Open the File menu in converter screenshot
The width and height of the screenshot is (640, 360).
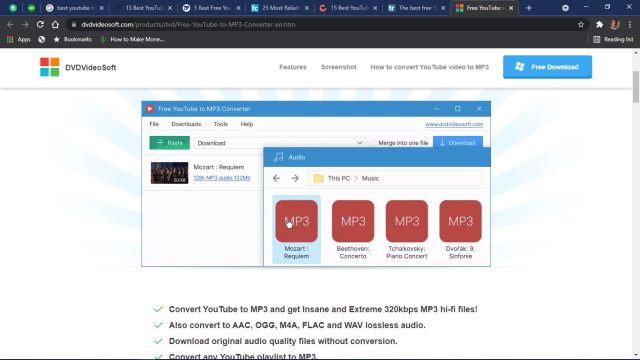pos(154,124)
